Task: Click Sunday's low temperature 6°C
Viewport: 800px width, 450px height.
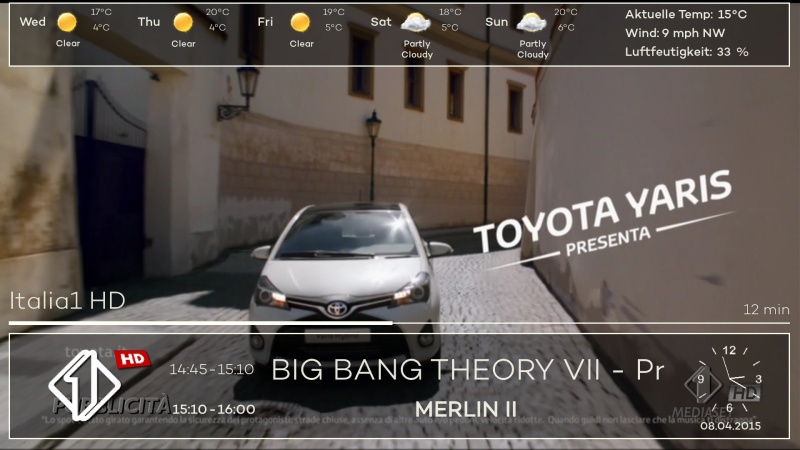Action: pyautogui.click(x=566, y=28)
